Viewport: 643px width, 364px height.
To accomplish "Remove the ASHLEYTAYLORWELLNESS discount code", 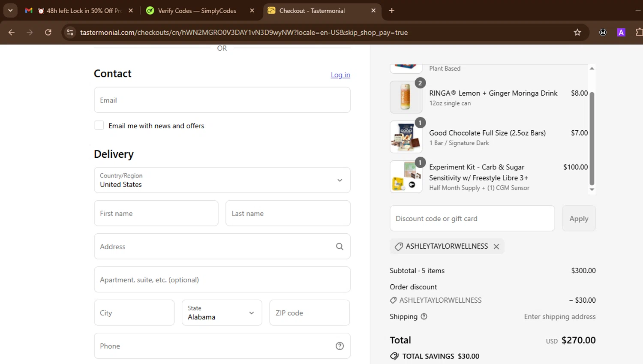I will 496,247.
